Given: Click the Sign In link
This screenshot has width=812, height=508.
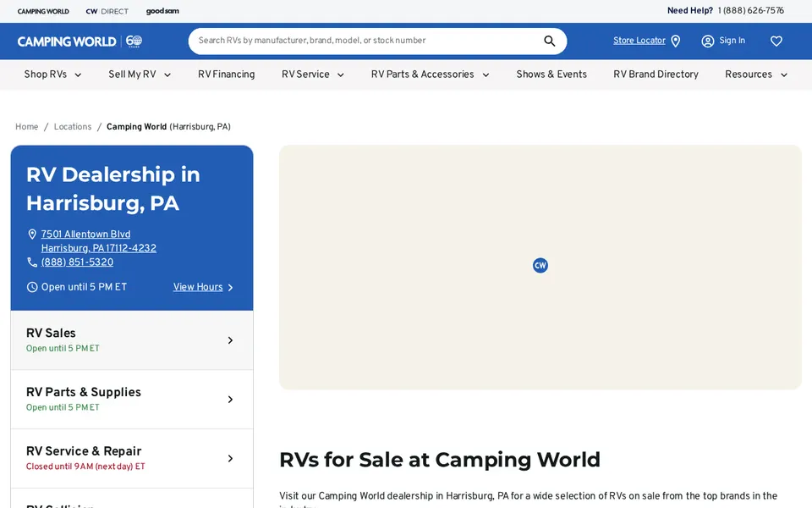Looking at the screenshot, I should click(732, 41).
